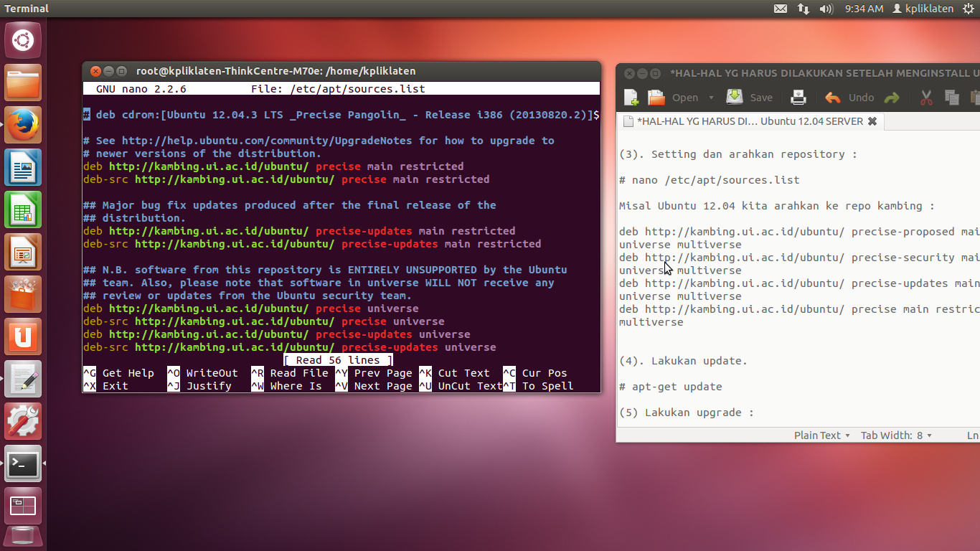Open the Files folder launcher icon
Screen dimensions: 980x551
(x=23, y=83)
